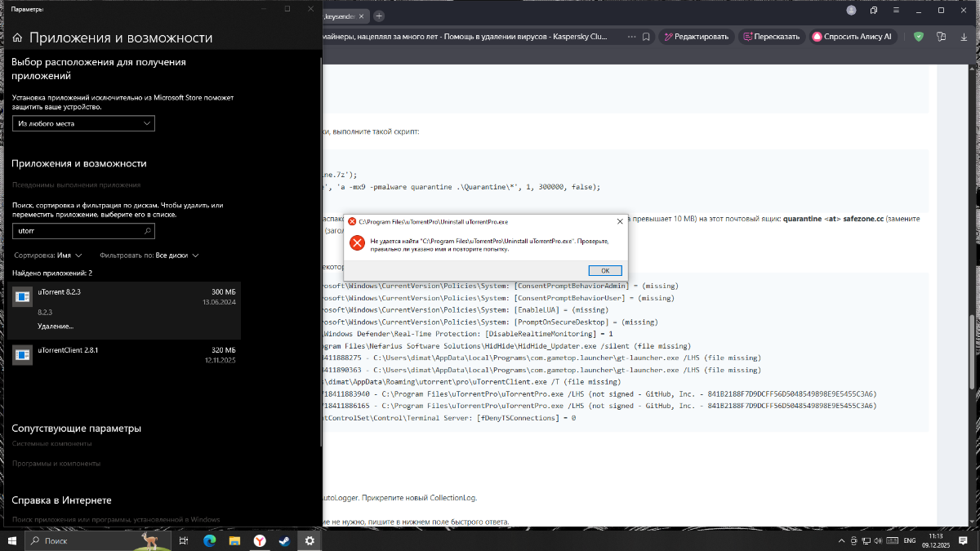
Task: Click the uTorrent 8.2.3 app icon
Action: tap(24, 296)
